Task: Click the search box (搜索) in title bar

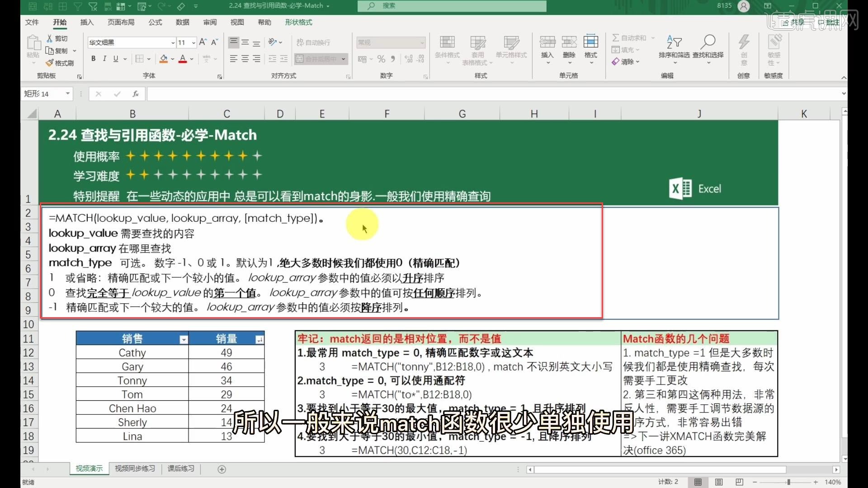Action: 452,6
